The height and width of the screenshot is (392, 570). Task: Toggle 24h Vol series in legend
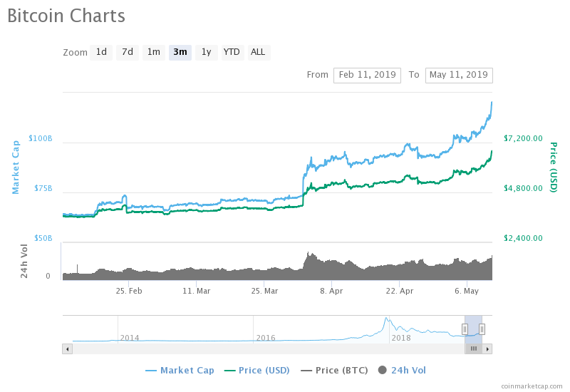(x=402, y=371)
